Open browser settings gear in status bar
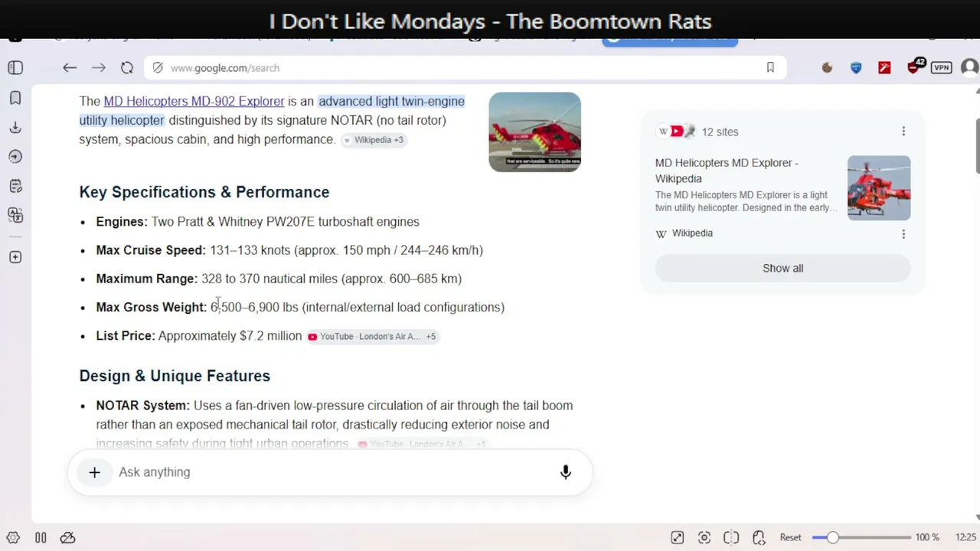Image resolution: width=980 pixels, height=551 pixels. point(13,538)
